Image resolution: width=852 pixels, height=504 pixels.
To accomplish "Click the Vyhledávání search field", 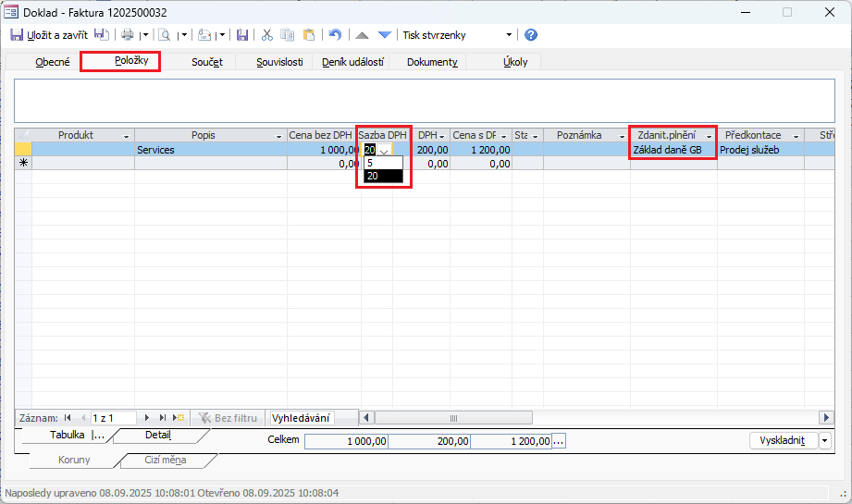I will click(300, 418).
